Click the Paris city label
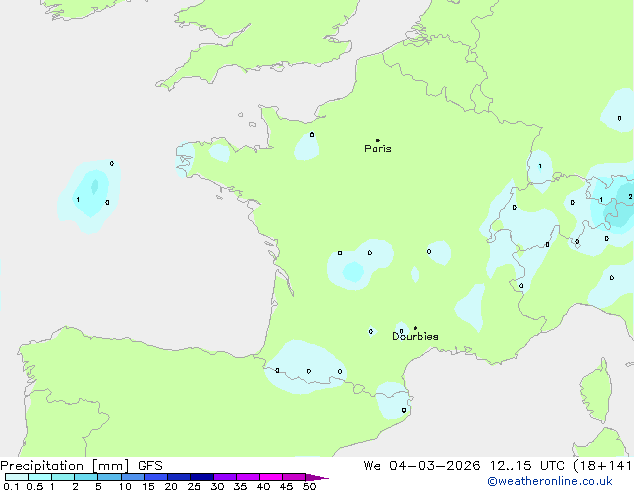Viewport: 634px width, 490px height. (378, 149)
